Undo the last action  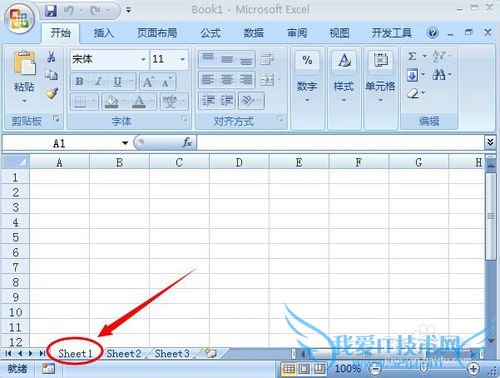[69, 11]
